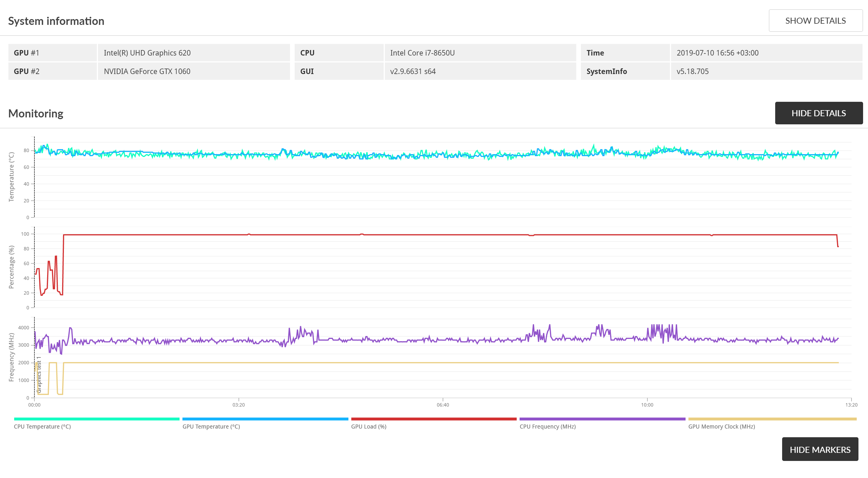Click the 10:00 time axis label

(x=647, y=405)
